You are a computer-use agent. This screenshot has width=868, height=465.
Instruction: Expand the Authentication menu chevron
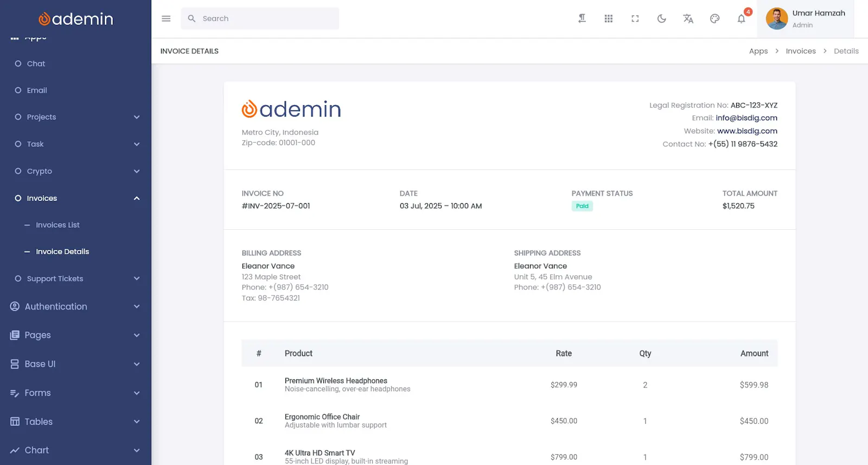click(137, 307)
